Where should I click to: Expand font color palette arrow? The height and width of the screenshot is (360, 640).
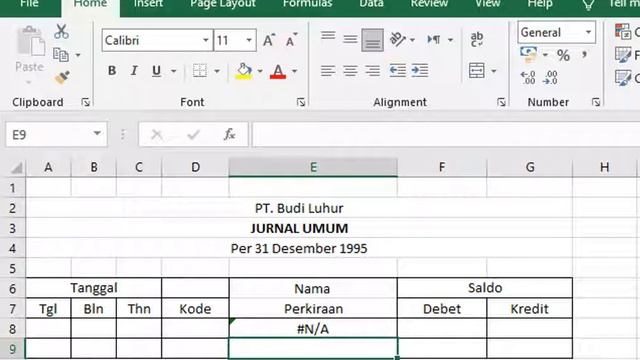tap(294, 71)
